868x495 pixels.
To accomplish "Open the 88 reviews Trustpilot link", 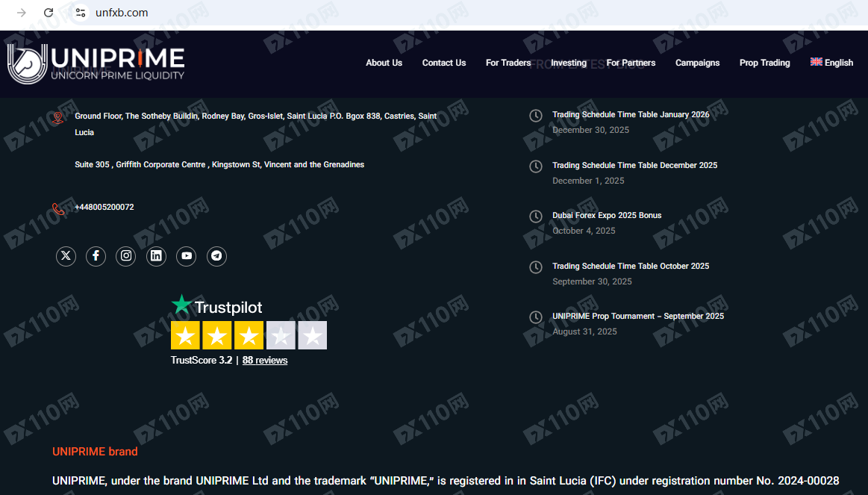I will 265,361.
